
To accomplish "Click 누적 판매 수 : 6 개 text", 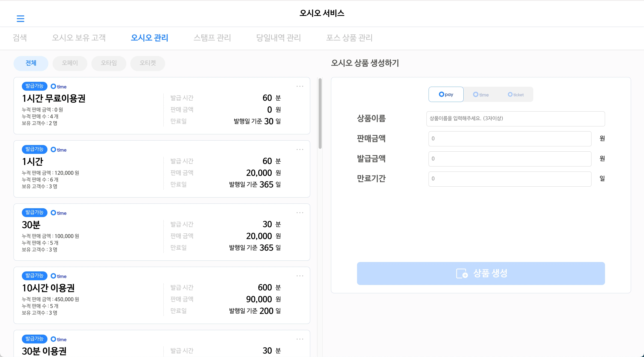I will pos(40,179).
